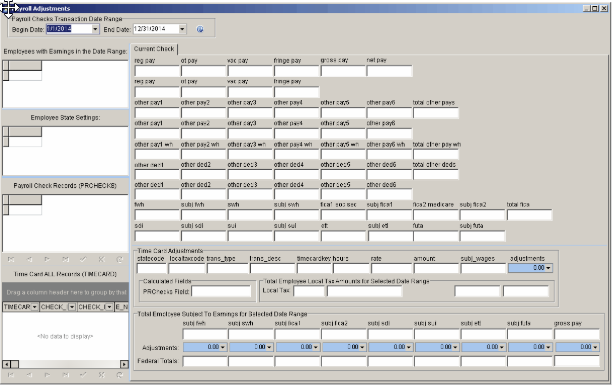Image resolution: width=612 pixels, height=386 pixels.
Task: Click the subj_wages field
Action: tap(483, 269)
